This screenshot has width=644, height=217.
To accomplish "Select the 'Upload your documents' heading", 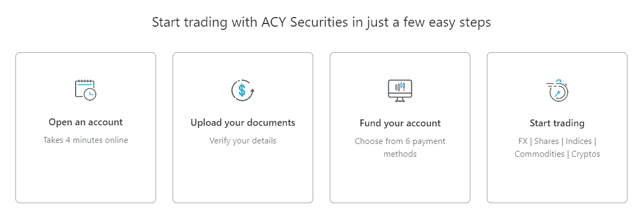I will click(x=243, y=123).
